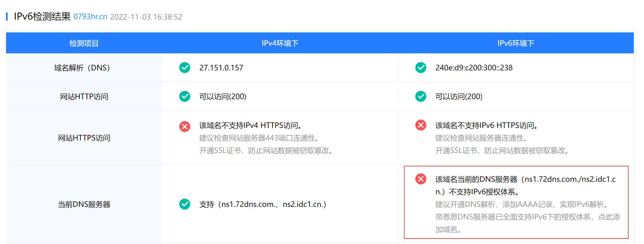Click green check for IPv4 DNS server support

[x=185, y=204]
